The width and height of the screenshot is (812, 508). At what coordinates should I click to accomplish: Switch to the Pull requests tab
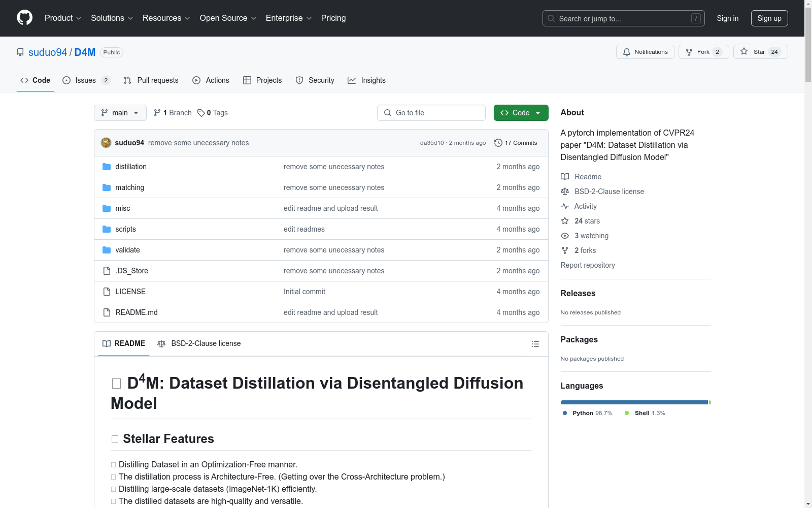[x=151, y=80]
